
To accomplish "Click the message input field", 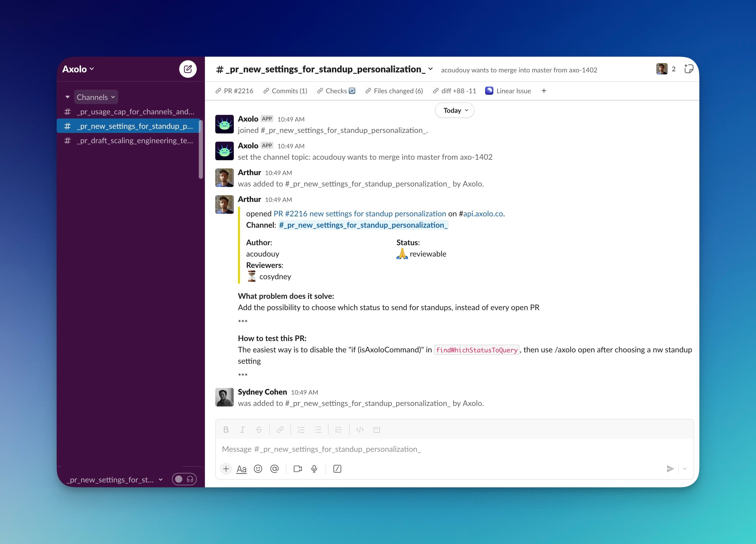I will pyautogui.click(x=455, y=449).
